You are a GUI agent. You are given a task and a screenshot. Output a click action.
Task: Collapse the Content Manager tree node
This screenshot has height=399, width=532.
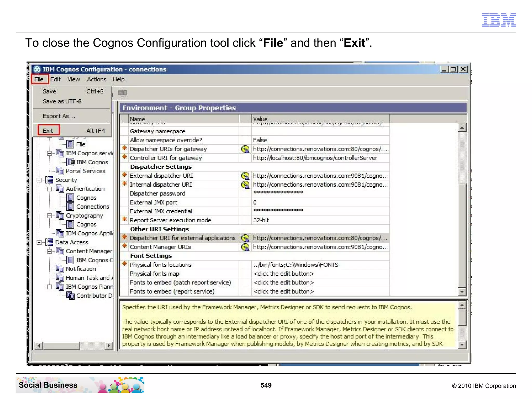click(x=49, y=251)
